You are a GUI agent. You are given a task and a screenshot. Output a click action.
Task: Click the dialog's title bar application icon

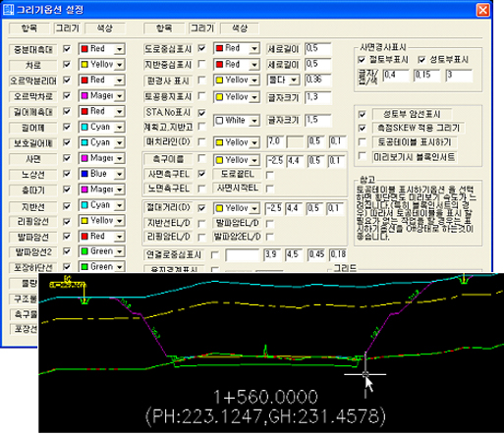pyautogui.click(x=8, y=10)
